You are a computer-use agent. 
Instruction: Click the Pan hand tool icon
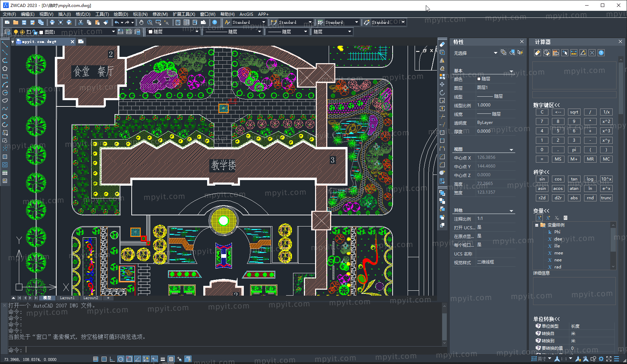coord(141,22)
